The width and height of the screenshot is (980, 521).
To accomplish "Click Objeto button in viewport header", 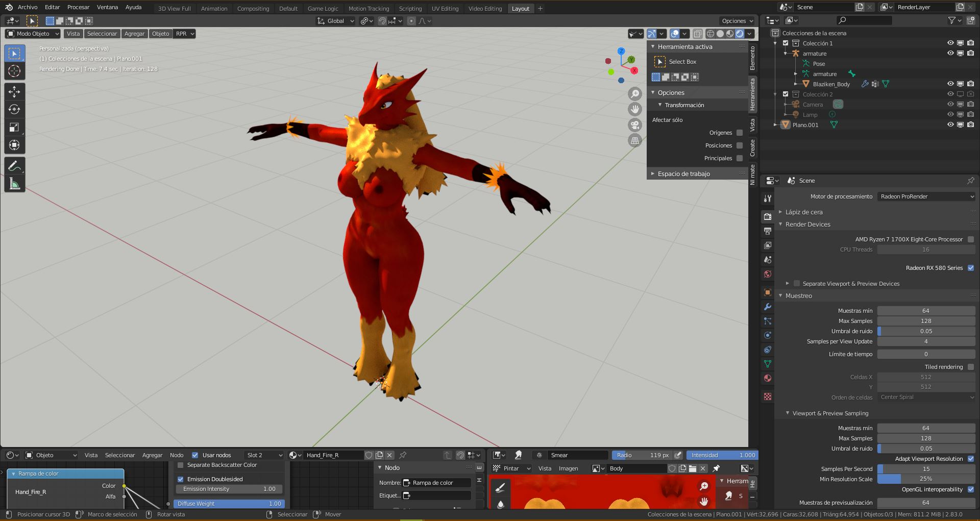I will [x=160, y=34].
